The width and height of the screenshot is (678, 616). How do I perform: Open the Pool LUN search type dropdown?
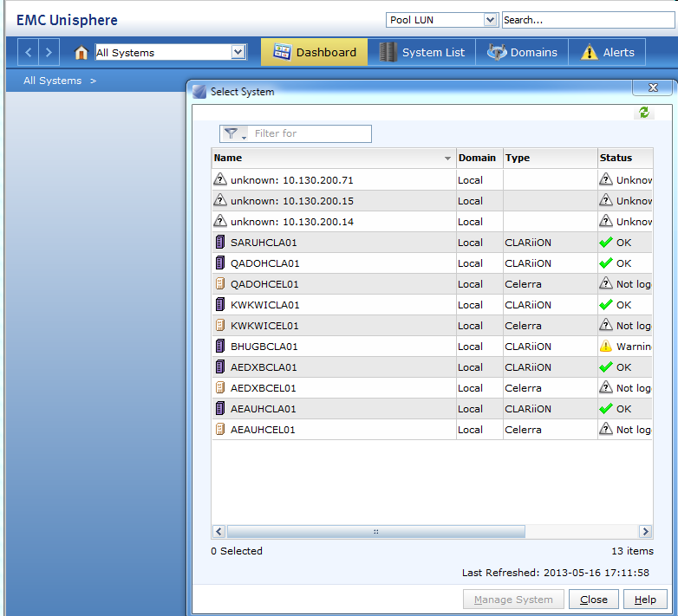pyautogui.click(x=490, y=20)
